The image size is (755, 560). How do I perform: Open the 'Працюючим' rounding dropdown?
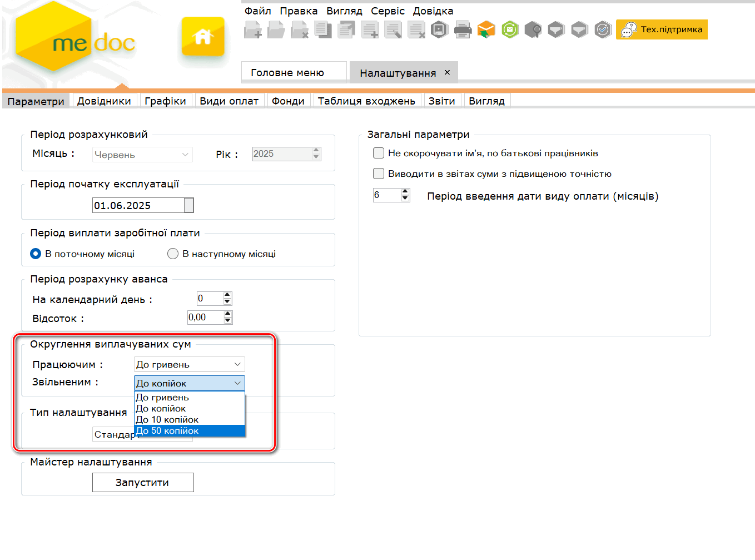[189, 364]
